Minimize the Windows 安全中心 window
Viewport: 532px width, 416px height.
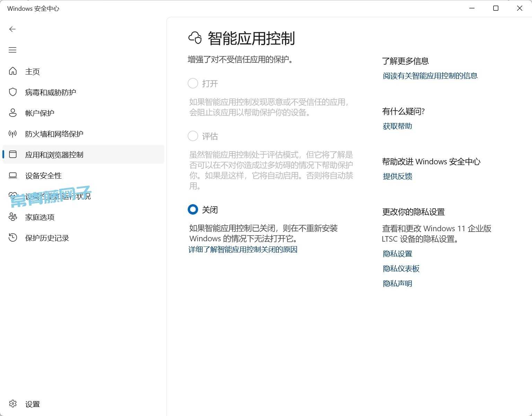(x=472, y=8)
